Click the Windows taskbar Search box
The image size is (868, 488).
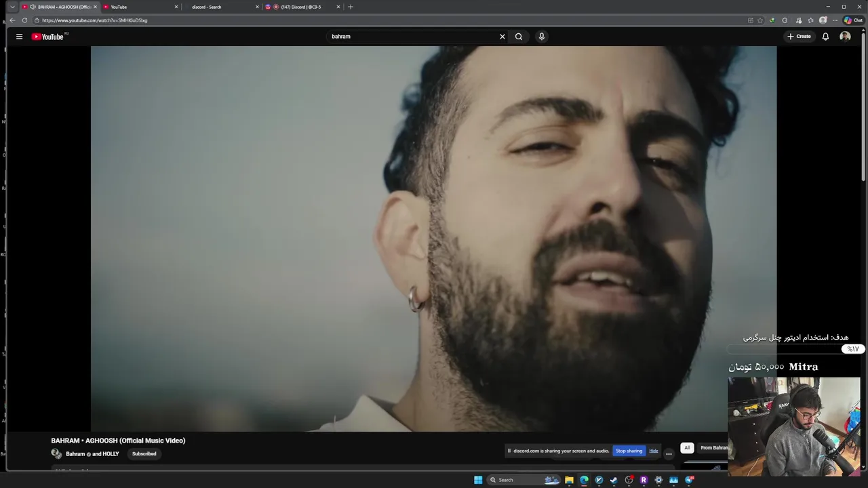click(x=524, y=480)
